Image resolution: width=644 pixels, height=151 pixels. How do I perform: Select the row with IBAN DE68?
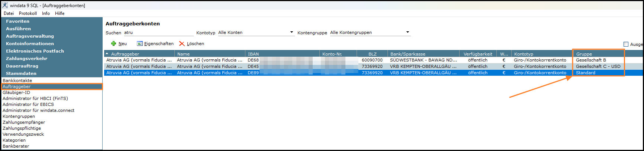[373, 60]
